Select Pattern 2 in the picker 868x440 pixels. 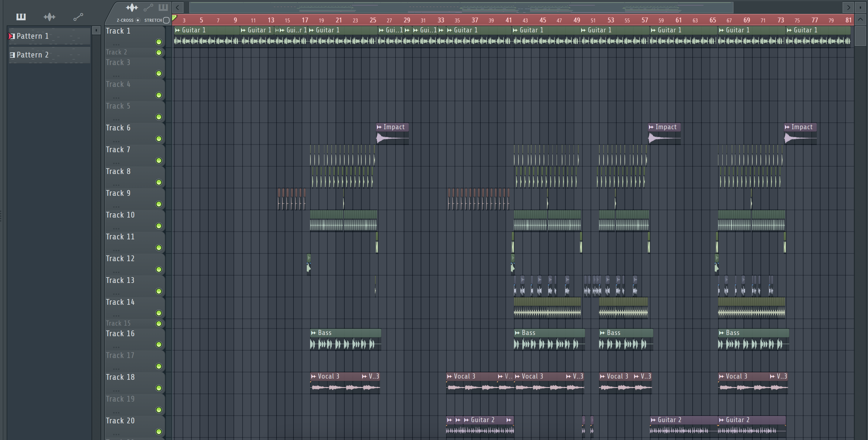49,55
